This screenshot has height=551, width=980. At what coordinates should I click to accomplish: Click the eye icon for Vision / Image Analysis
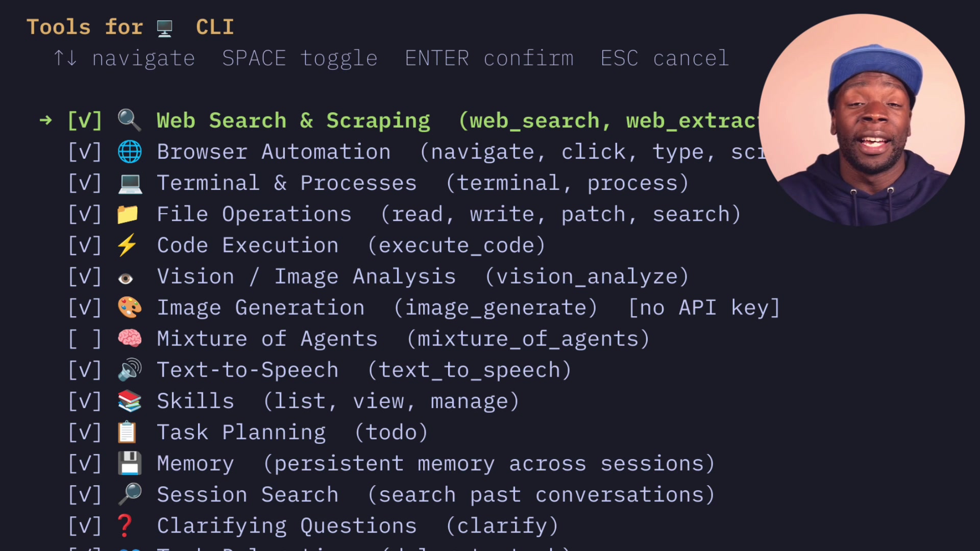127,276
